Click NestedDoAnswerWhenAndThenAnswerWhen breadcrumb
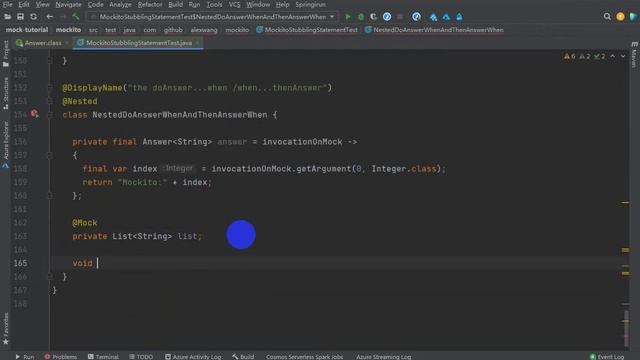This screenshot has height=360, width=640. (434, 30)
